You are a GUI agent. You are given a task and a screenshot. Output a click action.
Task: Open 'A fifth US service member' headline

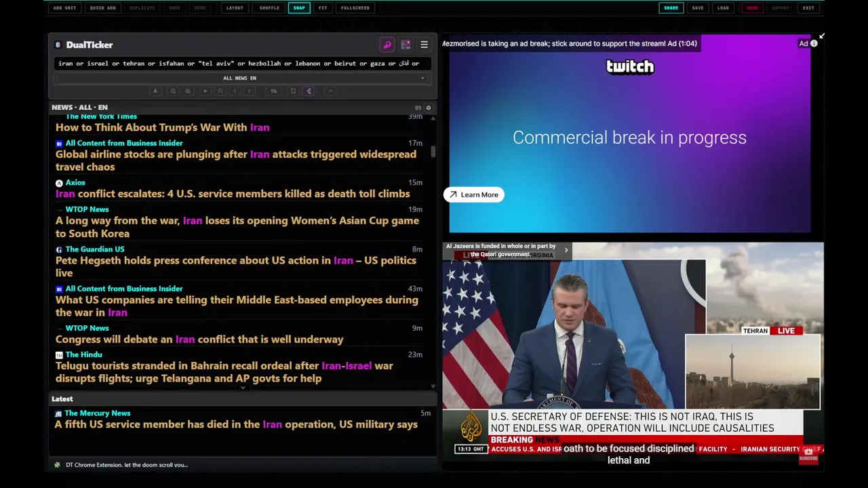coord(236,424)
